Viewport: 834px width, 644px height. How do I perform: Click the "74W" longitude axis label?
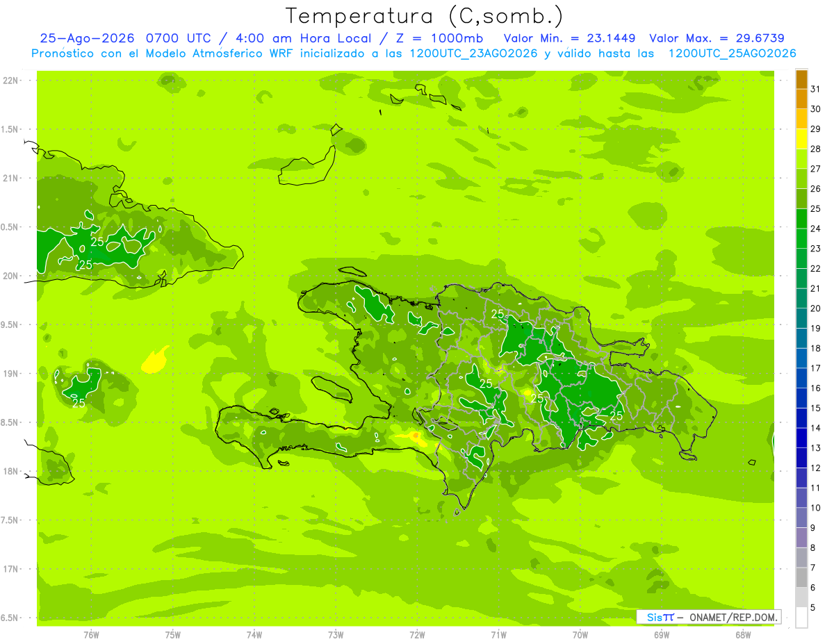pos(254,634)
